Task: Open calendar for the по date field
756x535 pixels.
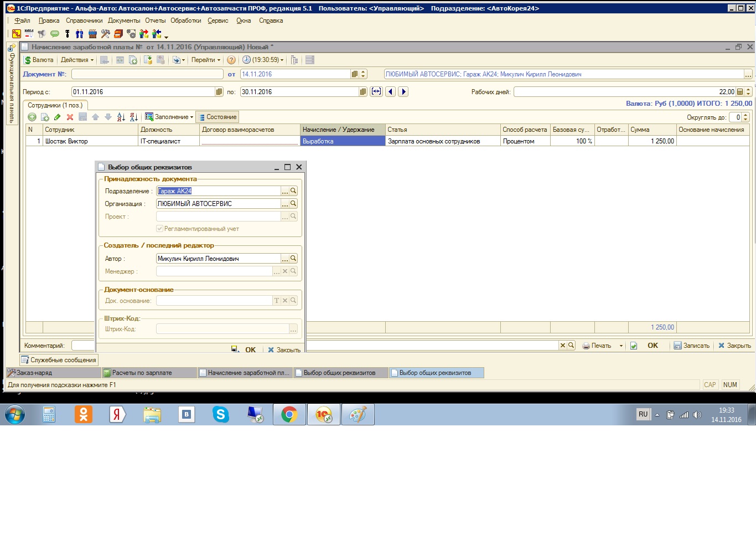Action: coord(363,92)
